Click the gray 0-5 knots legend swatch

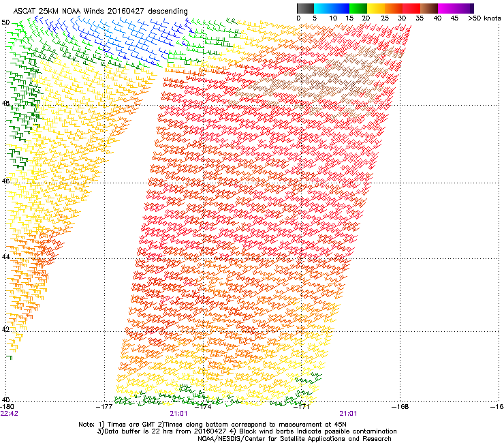(305, 8)
